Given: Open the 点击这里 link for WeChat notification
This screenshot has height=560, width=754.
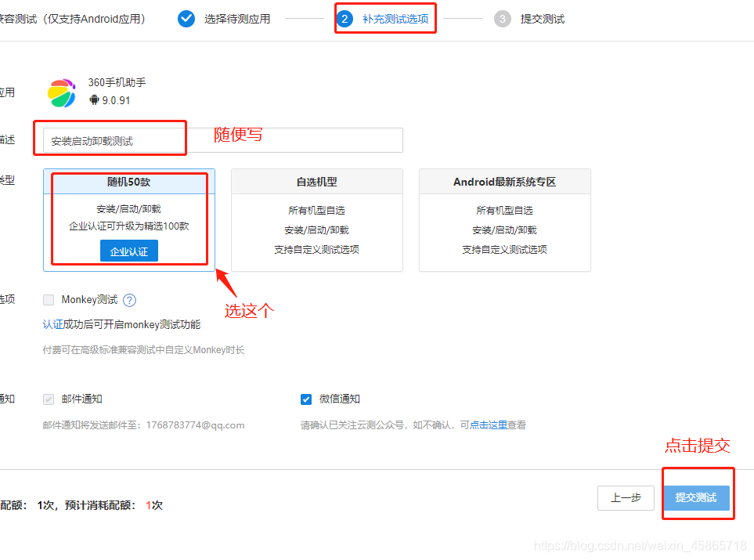Looking at the screenshot, I should tap(488, 425).
